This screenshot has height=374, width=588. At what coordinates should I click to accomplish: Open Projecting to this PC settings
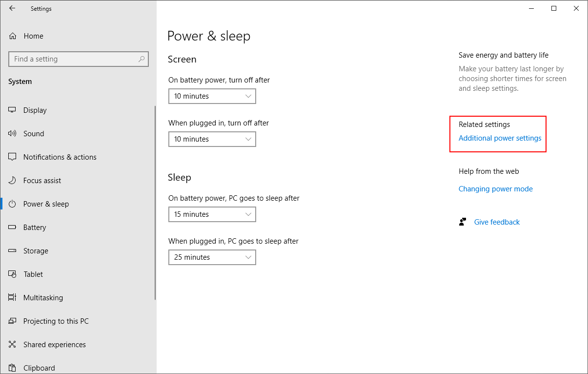pyautogui.click(x=56, y=321)
